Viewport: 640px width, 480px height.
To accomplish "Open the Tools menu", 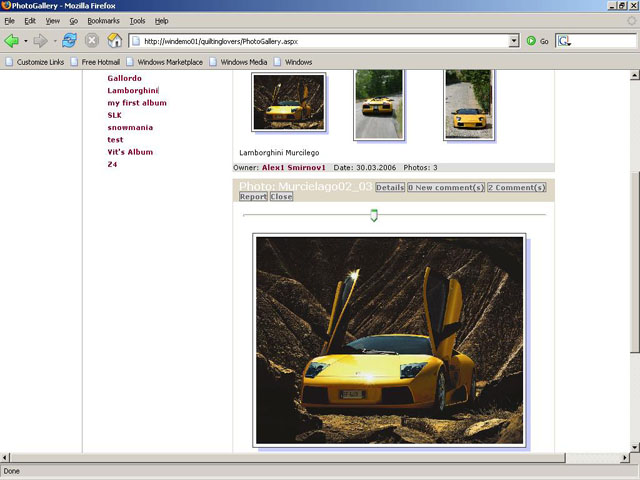I will [137, 21].
